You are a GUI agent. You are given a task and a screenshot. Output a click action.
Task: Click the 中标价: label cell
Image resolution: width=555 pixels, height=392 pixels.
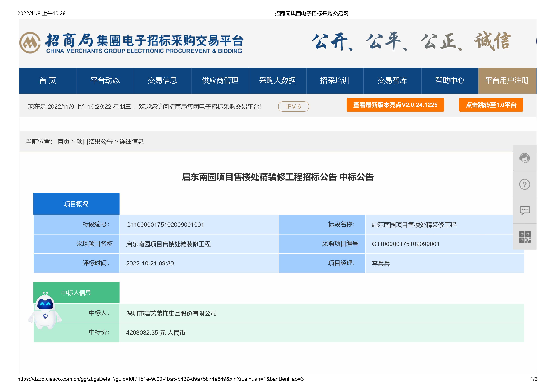(76, 333)
